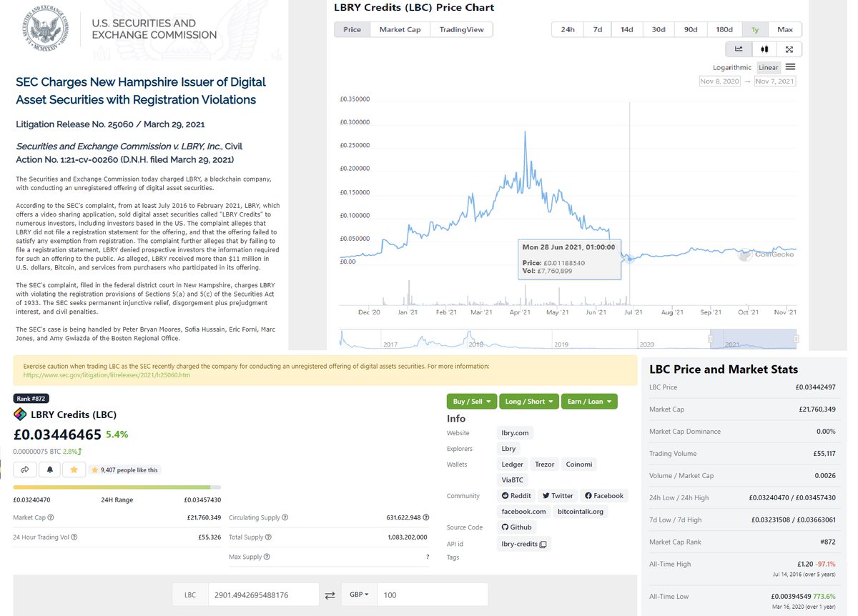Image resolution: width=858 pixels, height=616 pixels.
Task: Select the Max time range
Action: click(785, 29)
